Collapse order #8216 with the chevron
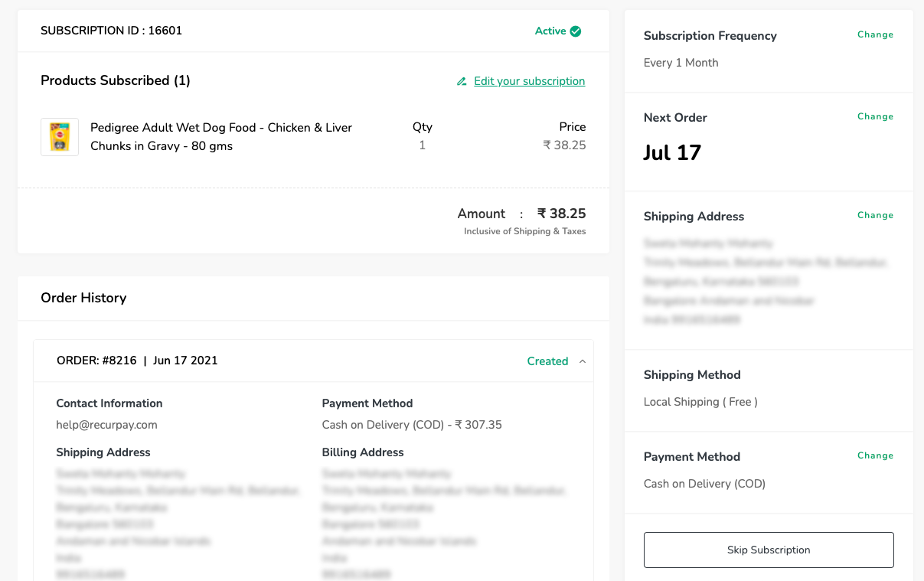924x581 pixels. [x=583, y=361]
